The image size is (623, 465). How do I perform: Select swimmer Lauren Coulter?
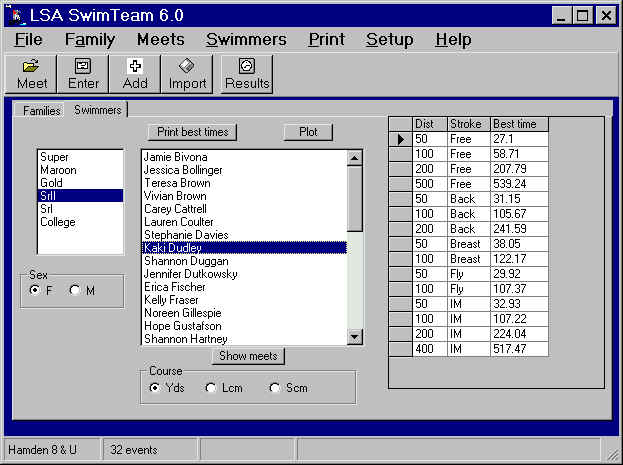[x=244, y=222]
